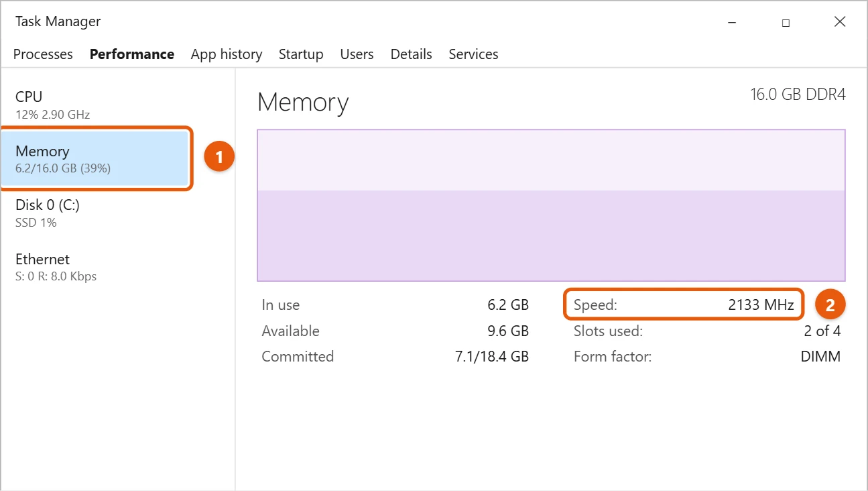Click the Available value 9.6 GB

tap(508, 331)
